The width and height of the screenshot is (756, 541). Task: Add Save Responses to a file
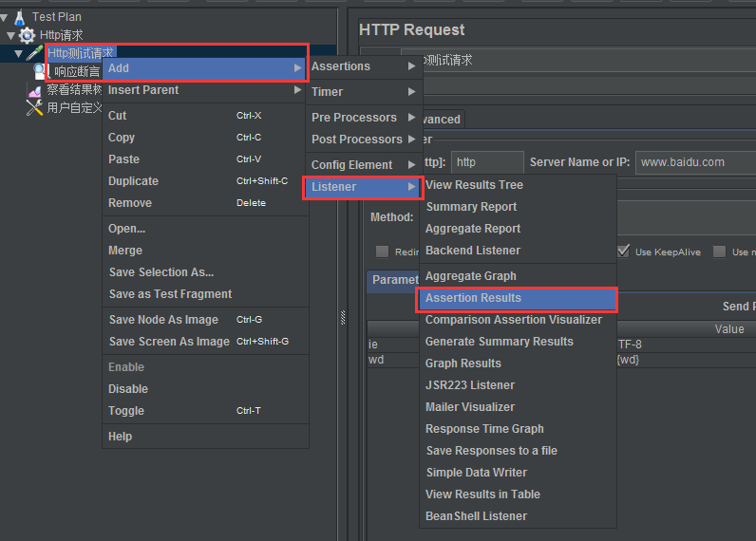pyautogui.click(x=518, y=451)
